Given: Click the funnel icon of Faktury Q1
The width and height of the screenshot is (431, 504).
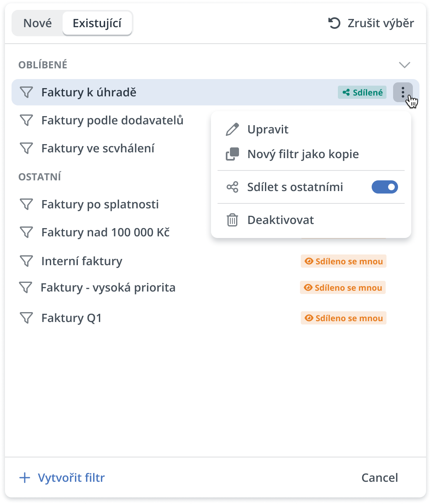Looking at the screenshot, I should [x=26, y=318].
